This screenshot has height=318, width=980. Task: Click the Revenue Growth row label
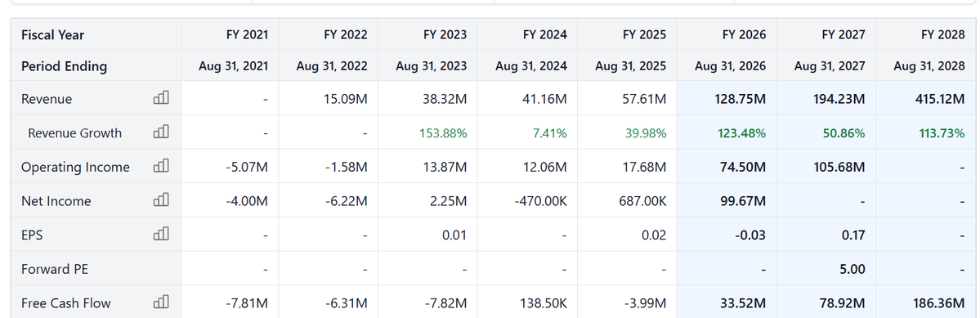[x=75, y=133]
